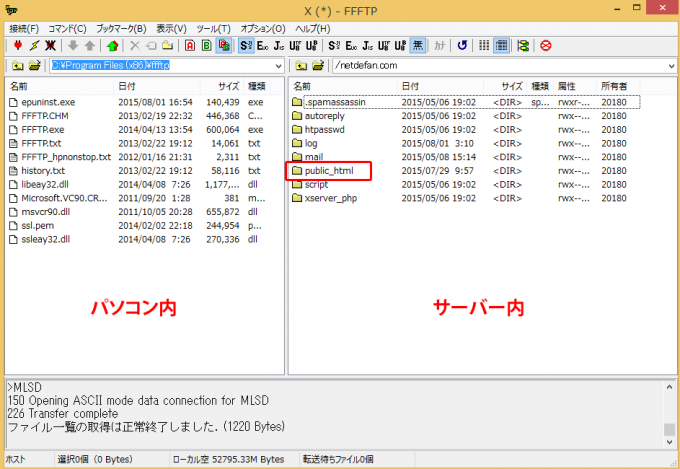Select local file history.txt
680x469 pixels.
pos(37,171)
